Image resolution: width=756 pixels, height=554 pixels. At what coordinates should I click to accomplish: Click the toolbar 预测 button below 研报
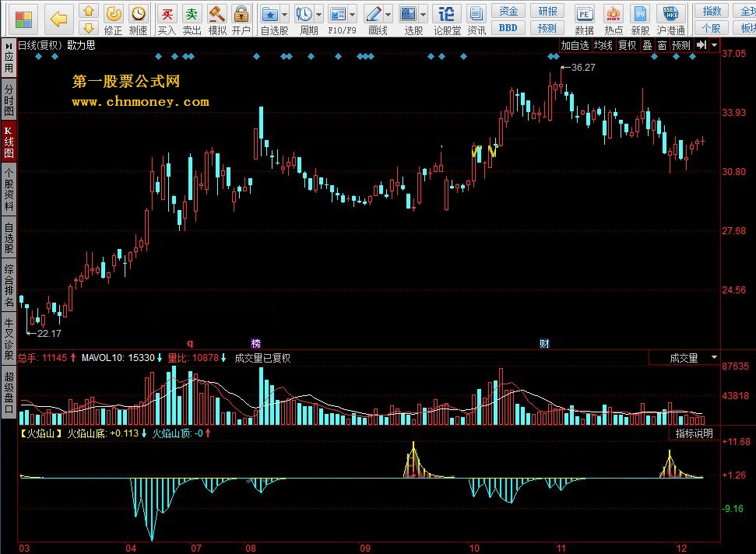tap(547, 28)
